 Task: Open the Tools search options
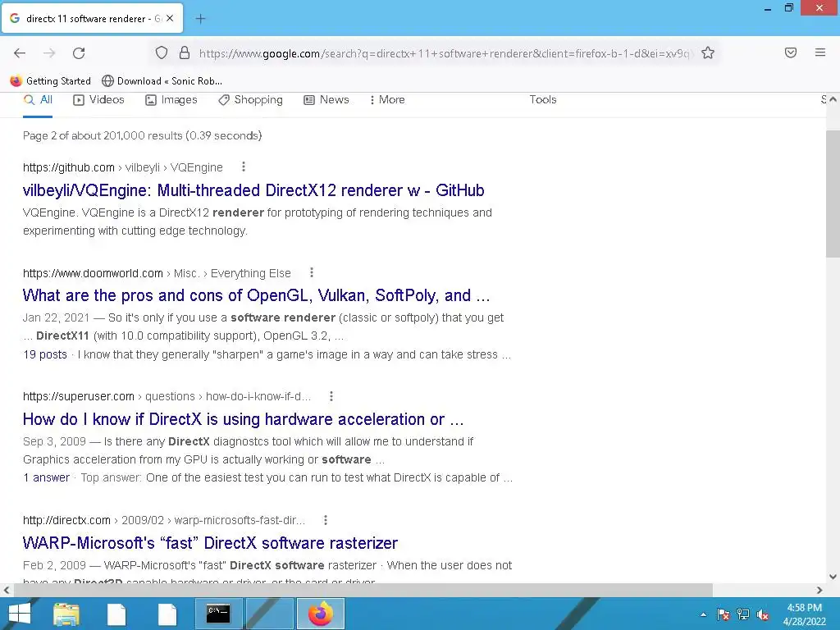(x=543, y=99)
